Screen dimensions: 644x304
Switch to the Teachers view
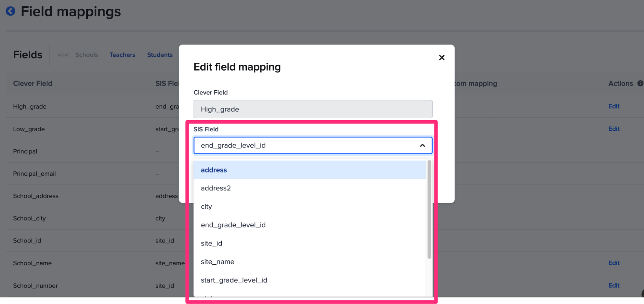122,54
